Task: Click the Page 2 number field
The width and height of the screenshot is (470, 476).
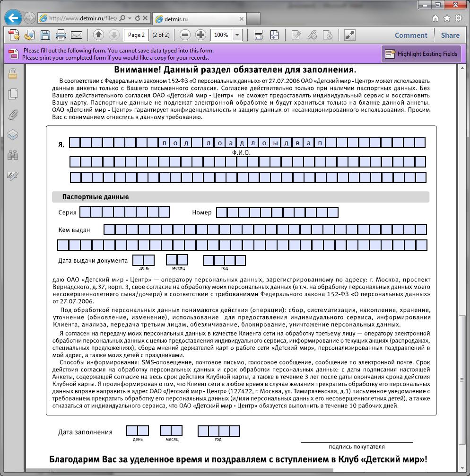Action: [136, 35]
